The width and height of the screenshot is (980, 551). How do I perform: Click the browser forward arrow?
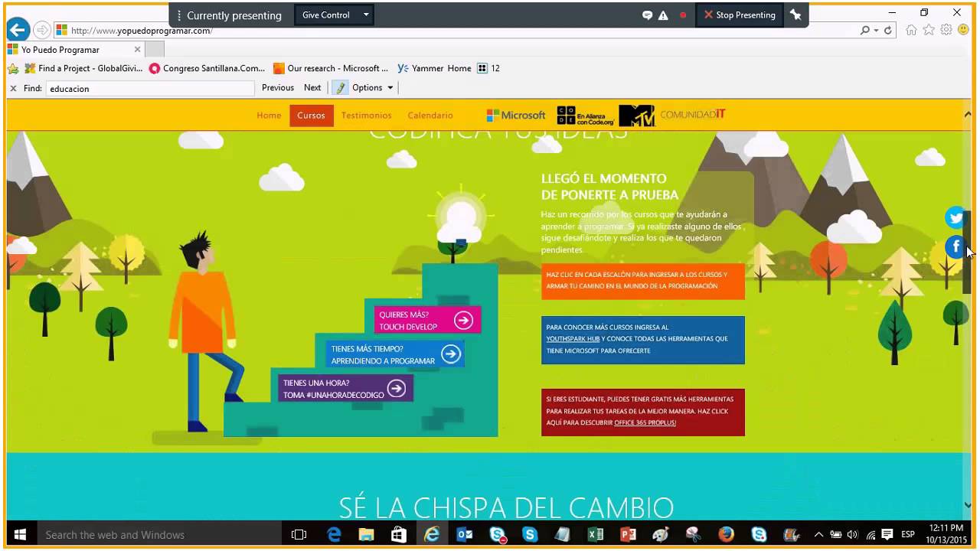(42, 31)
